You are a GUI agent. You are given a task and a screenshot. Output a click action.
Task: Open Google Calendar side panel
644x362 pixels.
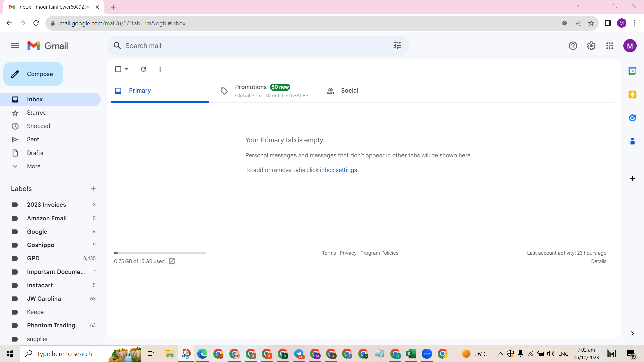click(632, 71)
